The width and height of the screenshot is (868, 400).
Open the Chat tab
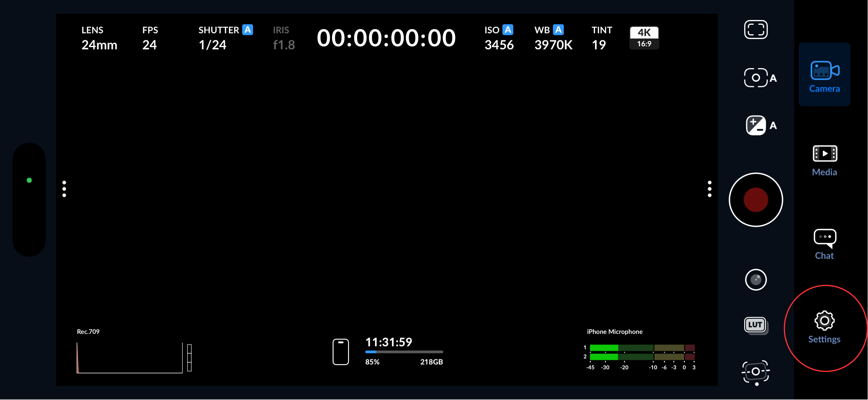coord(824,244)
